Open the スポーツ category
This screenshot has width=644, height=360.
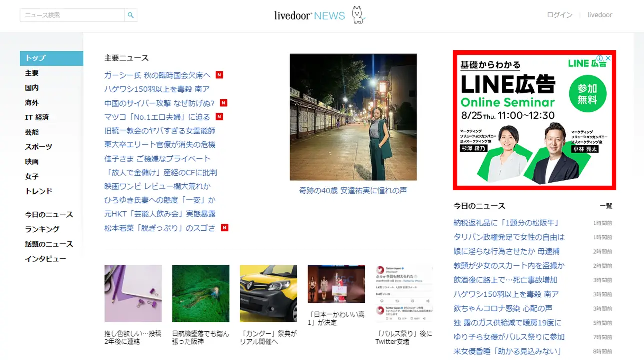point(39,147)
